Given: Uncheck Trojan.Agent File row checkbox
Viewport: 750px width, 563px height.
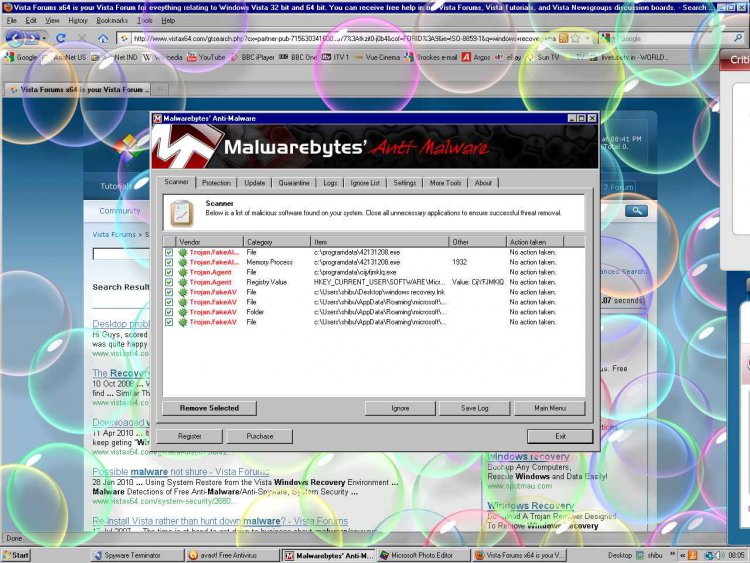Looking at the screenshot, I should click(169, 272).
